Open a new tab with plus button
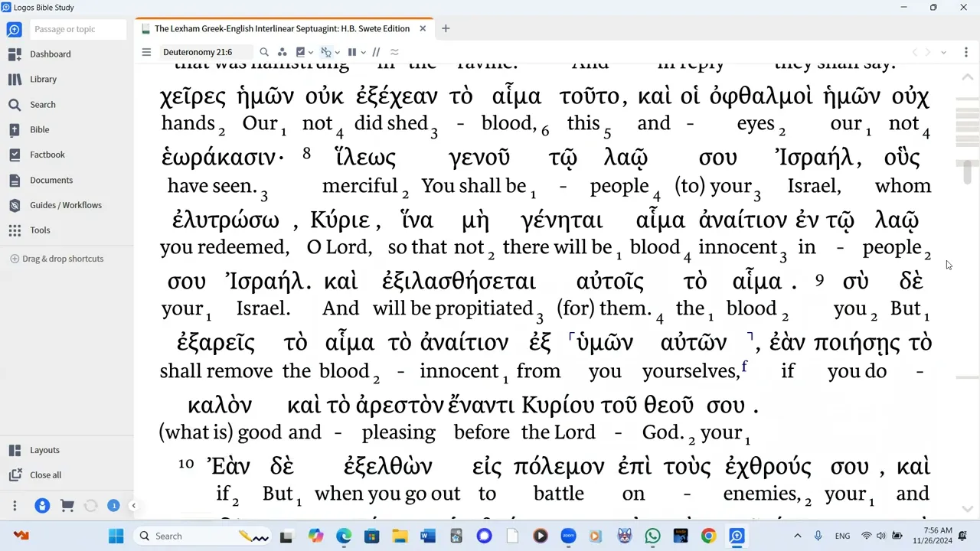Screen dimensions: 980x551 (446, 29)
